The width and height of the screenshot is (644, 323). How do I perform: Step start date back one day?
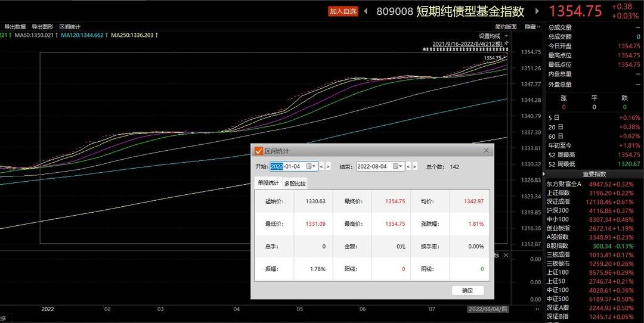(x=321, y=167)
